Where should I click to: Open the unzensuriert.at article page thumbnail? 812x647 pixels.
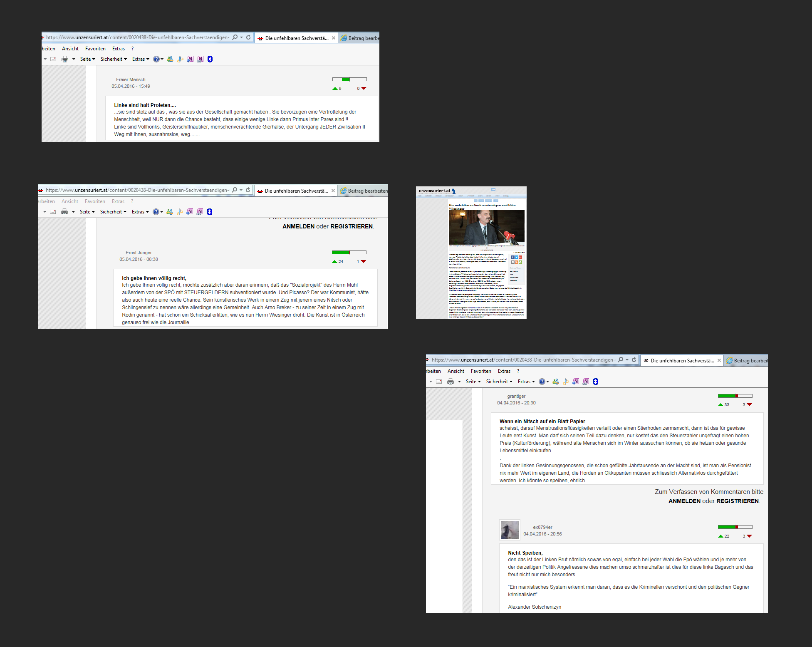[471, 253]
